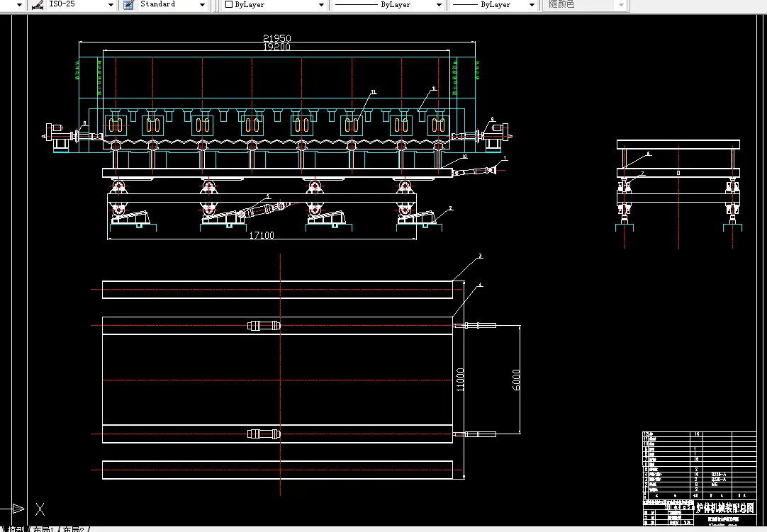Screen dimensions: 767x532
Task: Select balloon number 6 in side view
Action: tap(649, 154)
